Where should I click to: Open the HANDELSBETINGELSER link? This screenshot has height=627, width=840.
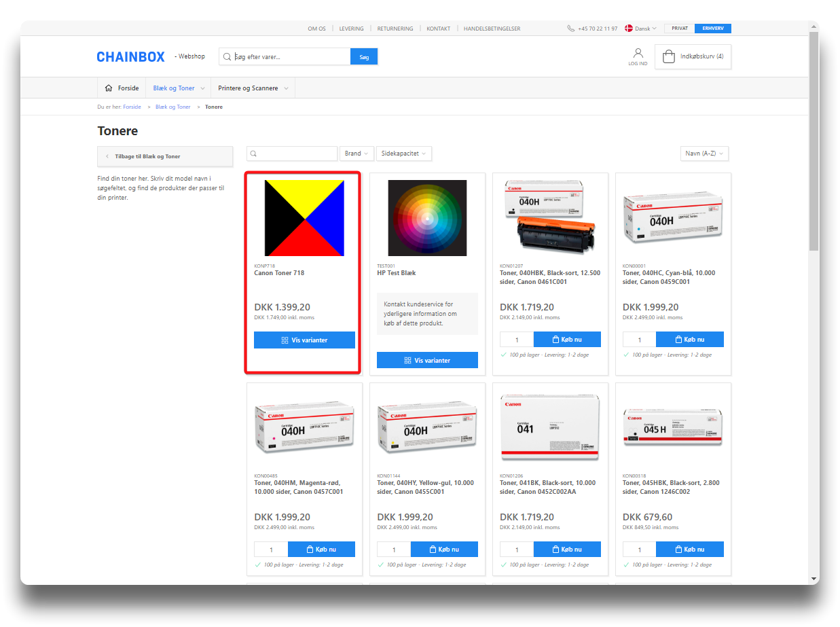pyautogui.click(x=492, y=29)
